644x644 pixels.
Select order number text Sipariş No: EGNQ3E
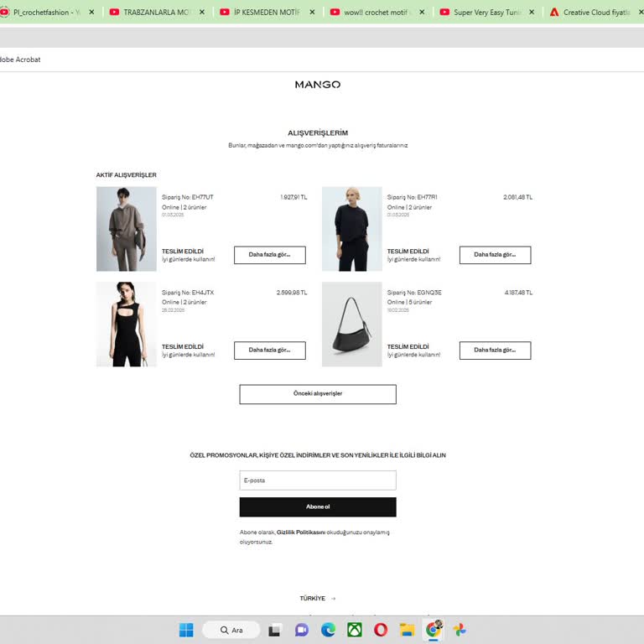[x=414, y=293]
